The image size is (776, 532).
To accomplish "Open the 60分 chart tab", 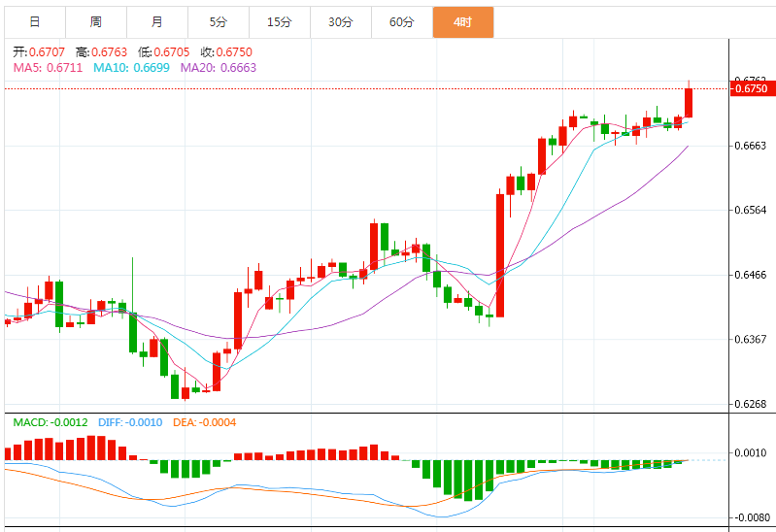I will tap(401, 22).
